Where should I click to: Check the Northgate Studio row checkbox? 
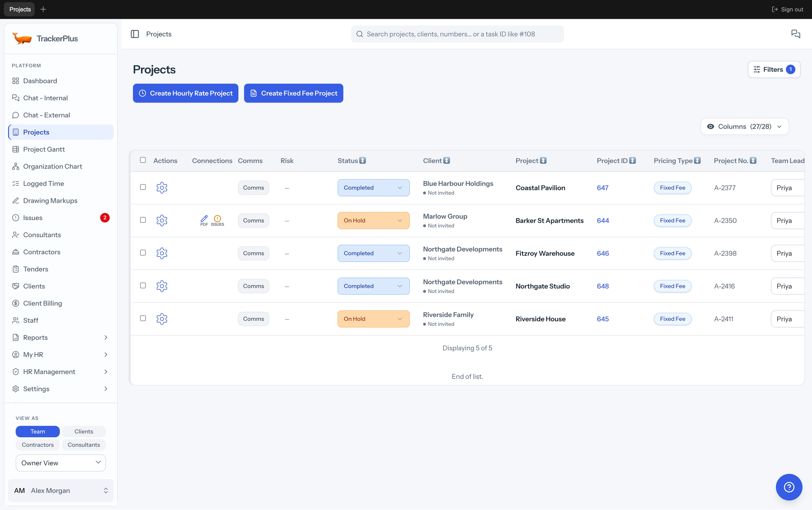tap(143, 285)
